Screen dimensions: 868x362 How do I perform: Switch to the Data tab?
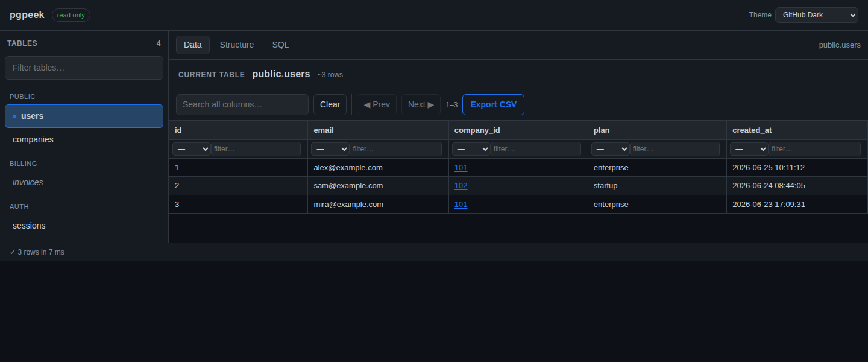[193, 45]
